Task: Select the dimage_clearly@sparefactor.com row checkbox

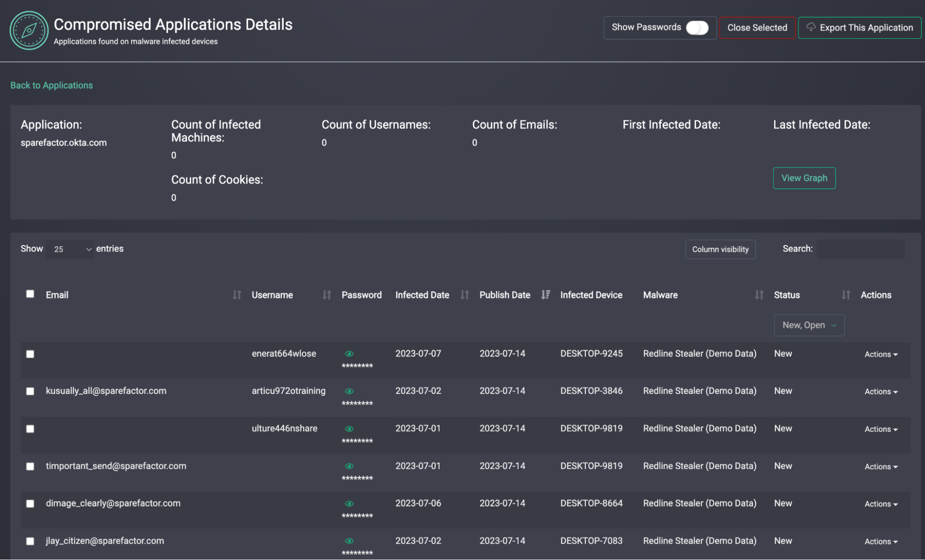Action: (x=30, y=504)
